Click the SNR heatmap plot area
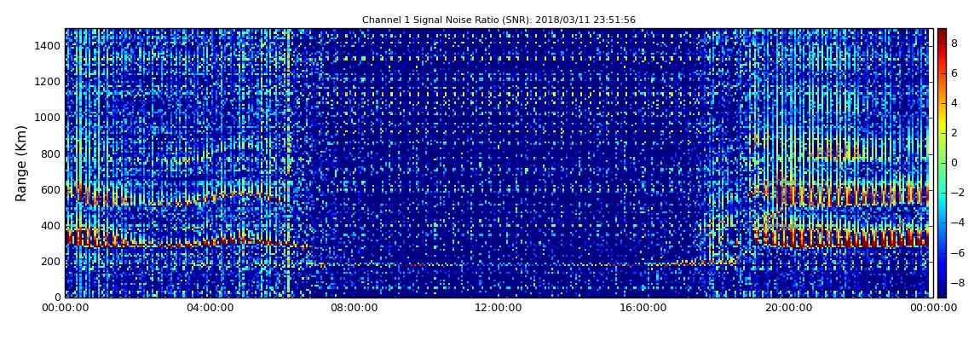 499,163
